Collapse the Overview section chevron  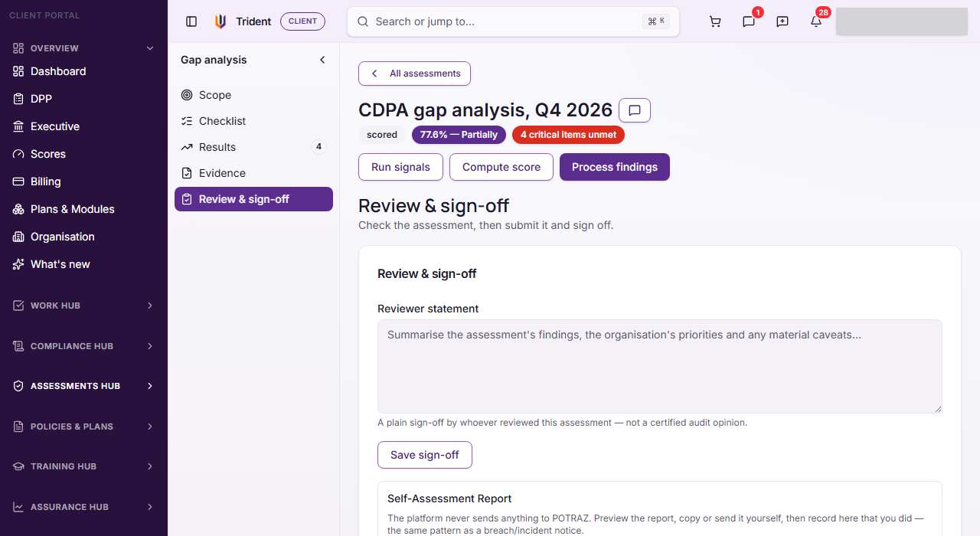pos(150,48)
